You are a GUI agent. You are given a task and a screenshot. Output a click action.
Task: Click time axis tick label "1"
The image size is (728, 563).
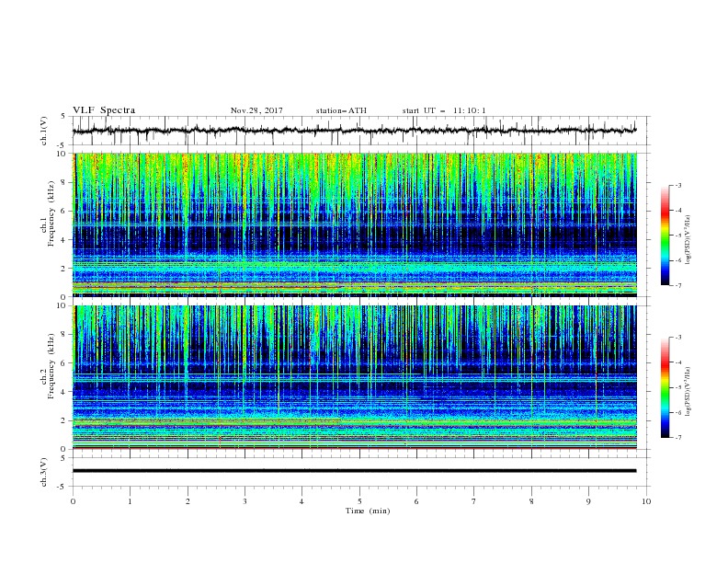[130, 501]
